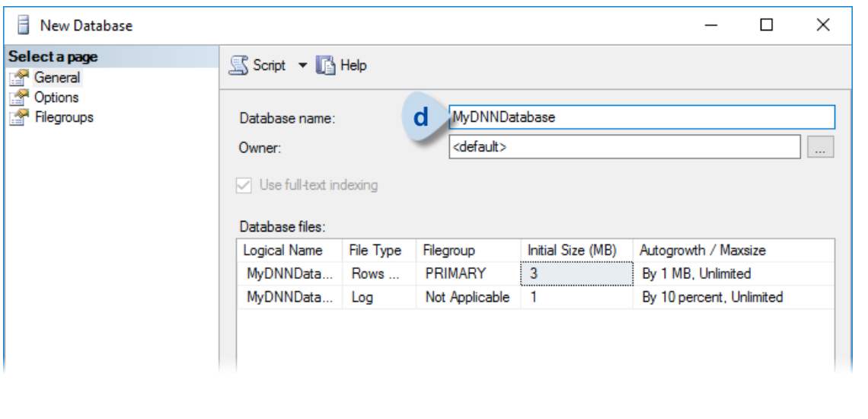Screen dimensions: 868x419
Task: Click the Help book icon
Action: [x=327, y=66]
